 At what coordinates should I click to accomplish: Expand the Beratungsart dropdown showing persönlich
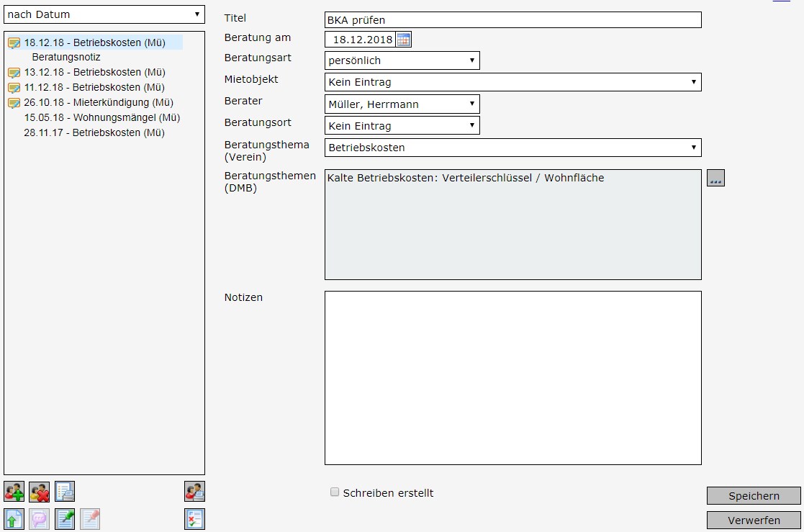point(402,60)
